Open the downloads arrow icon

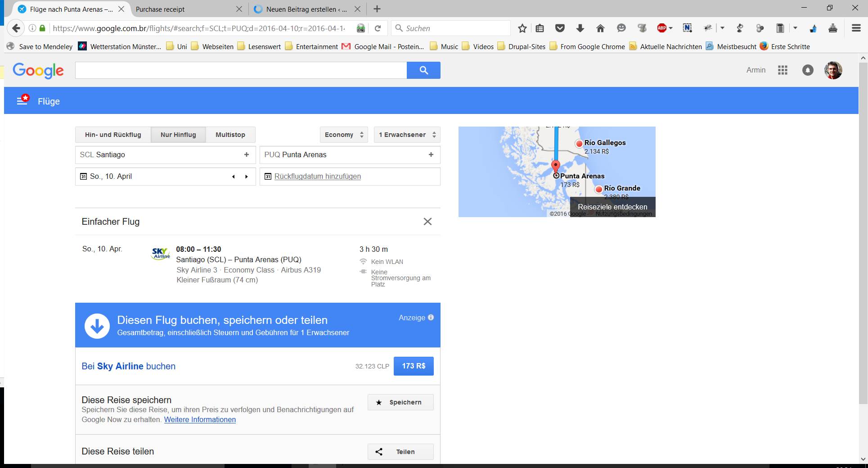(x=580, y=28)
